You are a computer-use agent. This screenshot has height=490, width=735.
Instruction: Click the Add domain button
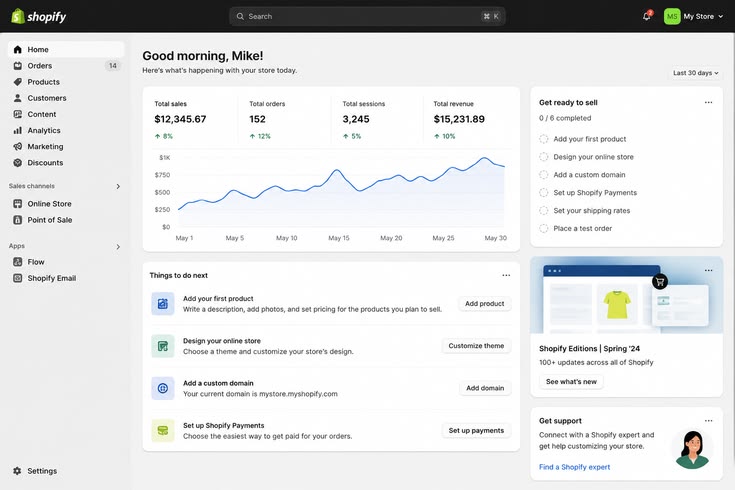(x=485, y=388)
